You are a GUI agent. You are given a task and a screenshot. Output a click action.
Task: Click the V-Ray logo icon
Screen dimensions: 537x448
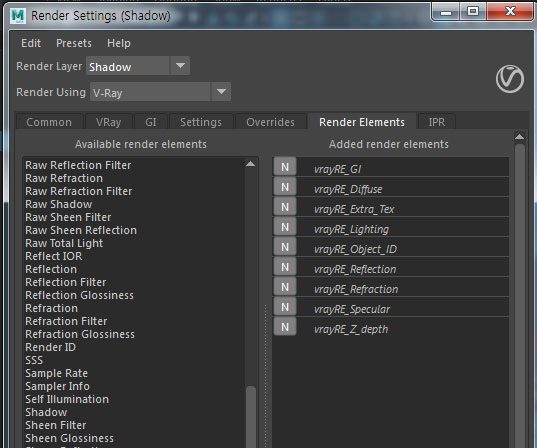click(510, 79)
